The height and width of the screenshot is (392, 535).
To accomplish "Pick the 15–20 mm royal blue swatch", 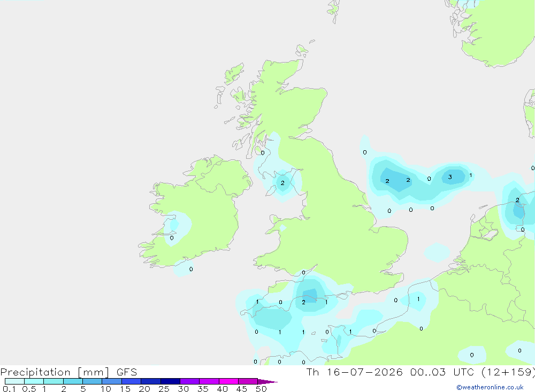I will point(132,381).
